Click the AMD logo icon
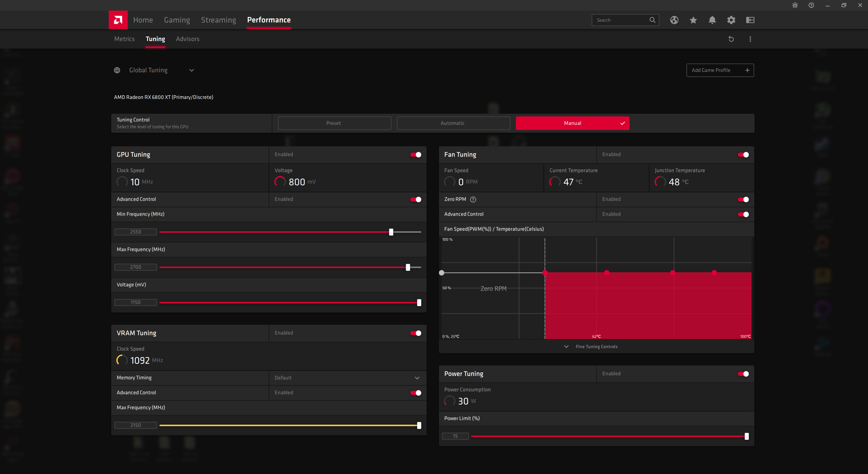The image size is (868, 474). click(x=118, y=20)
